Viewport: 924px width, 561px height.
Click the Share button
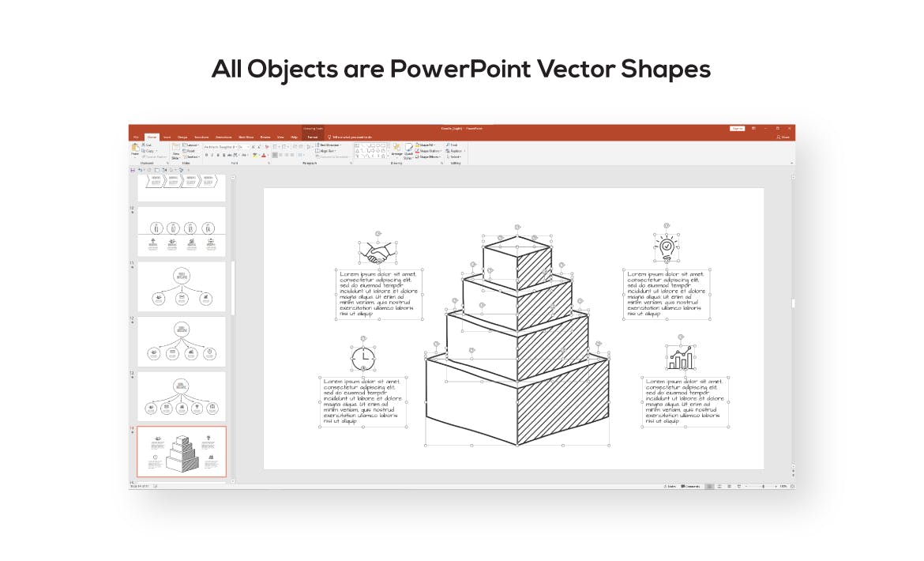[x=783, y=137]
